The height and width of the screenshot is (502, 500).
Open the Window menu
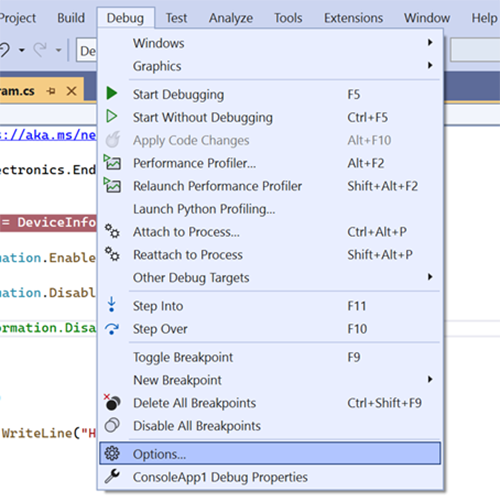(x=427, y=18)
